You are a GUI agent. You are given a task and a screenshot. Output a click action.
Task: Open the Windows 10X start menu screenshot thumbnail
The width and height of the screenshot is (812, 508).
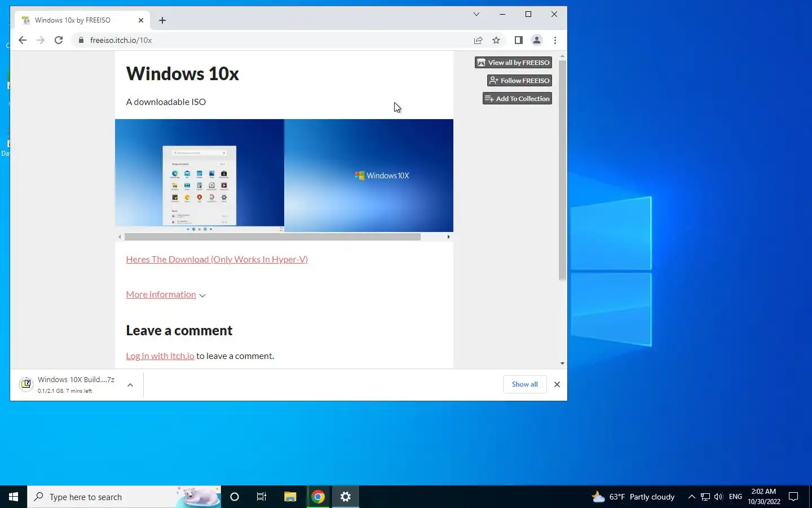[x=200, y=176]
